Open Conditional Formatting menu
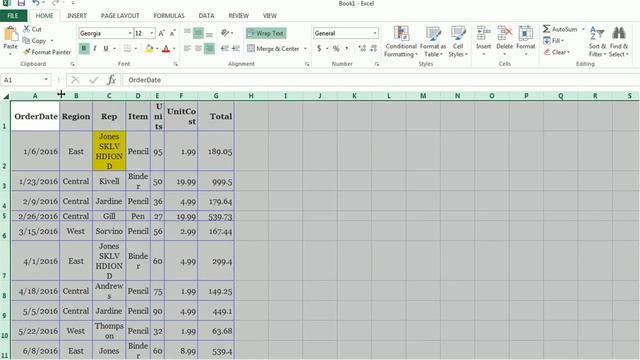The width and height of the screenshot is (640, 360). pyautogui.click(x=401, y=42)
